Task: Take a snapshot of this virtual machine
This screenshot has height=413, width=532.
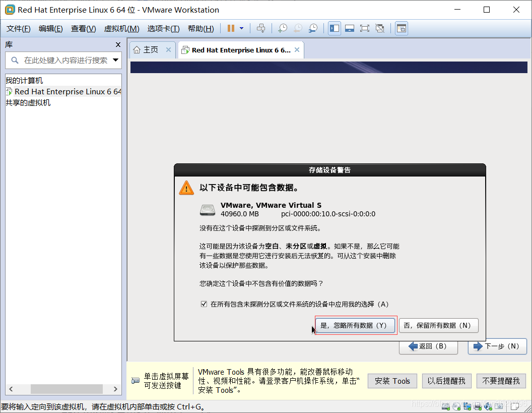Action: tap(282, 28)
